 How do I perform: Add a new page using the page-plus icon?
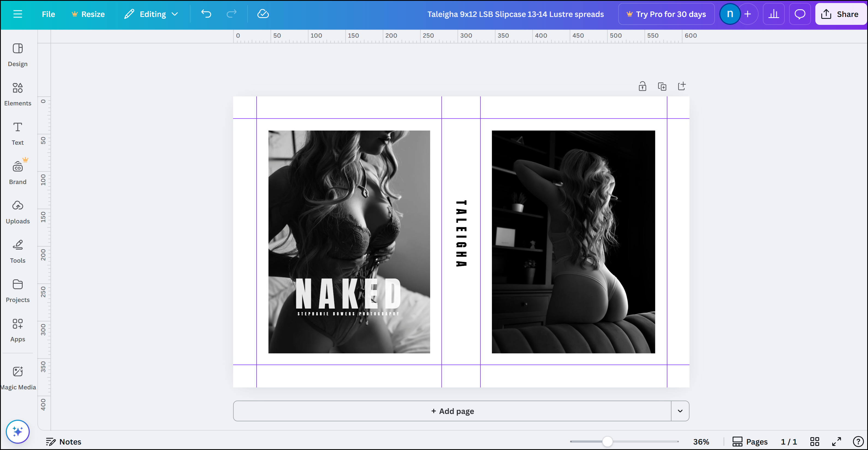[681, 86]
